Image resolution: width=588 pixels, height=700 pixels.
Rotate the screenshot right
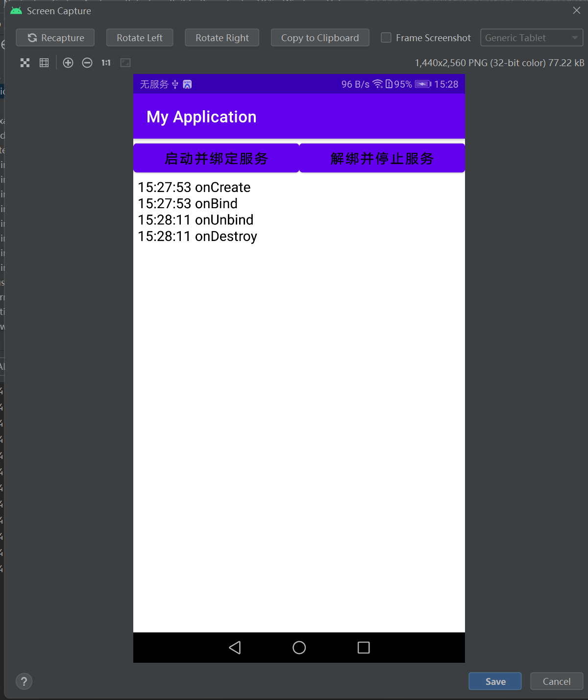(222, 38)
